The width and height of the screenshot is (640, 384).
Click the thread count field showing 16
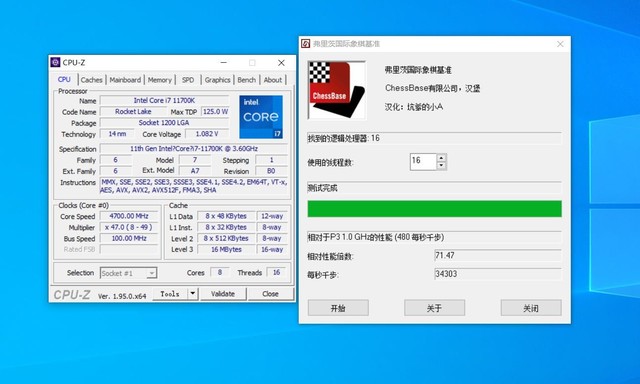coord(423,162)
